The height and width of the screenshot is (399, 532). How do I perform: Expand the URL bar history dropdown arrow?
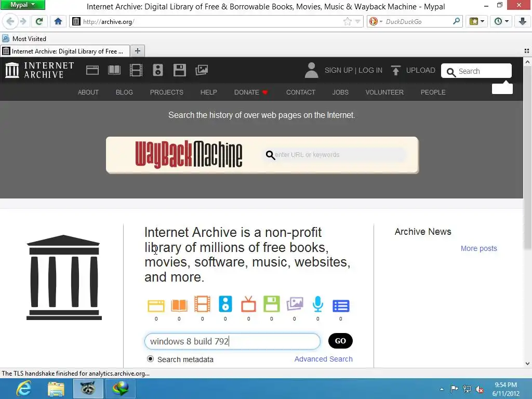click(x=357, y=22)
